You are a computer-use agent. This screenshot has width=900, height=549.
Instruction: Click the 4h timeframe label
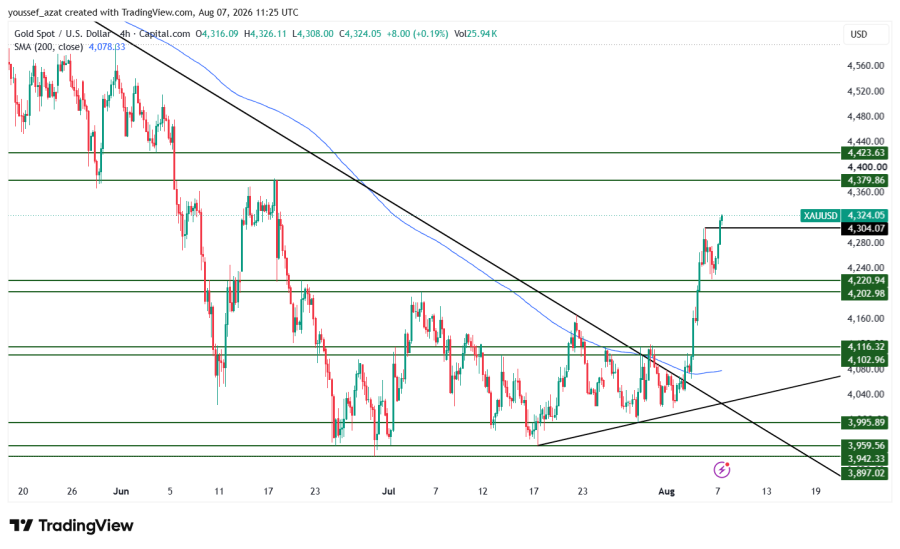(125, 34)
